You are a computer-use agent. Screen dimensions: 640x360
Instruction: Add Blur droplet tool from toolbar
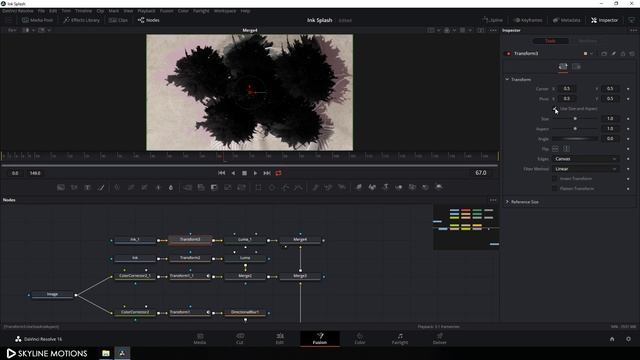[x=171, y=187]
